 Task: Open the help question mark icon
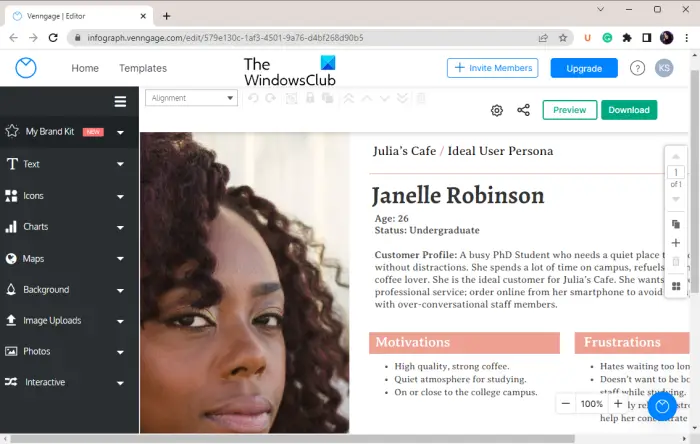[638, 68]
